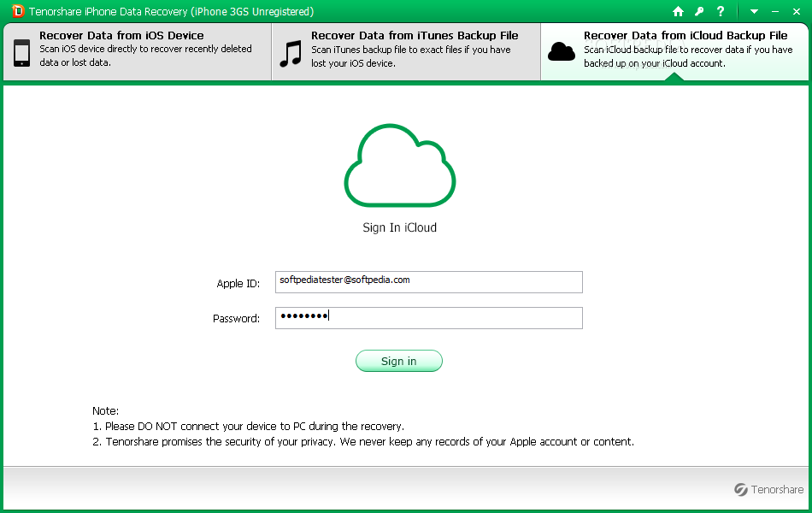812x513 pixels.
Task: Expand the title bar dropdown arrow menu
Action: pyautogui.click(x=754, y=11)
